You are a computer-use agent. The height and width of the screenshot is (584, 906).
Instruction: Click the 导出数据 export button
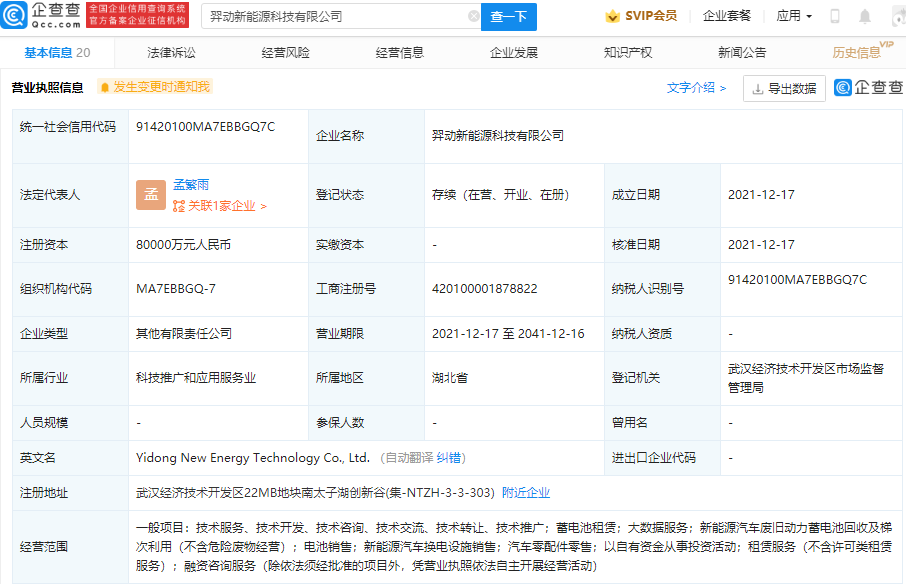click(784, 88)
